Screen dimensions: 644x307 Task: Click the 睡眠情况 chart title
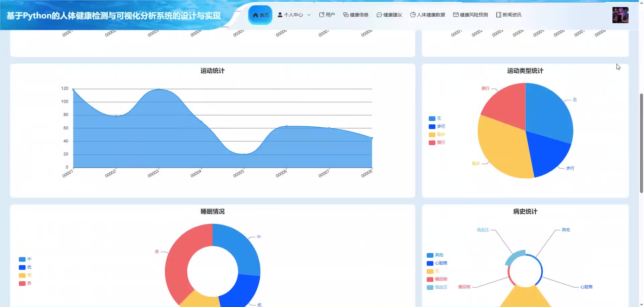[213, 211]
